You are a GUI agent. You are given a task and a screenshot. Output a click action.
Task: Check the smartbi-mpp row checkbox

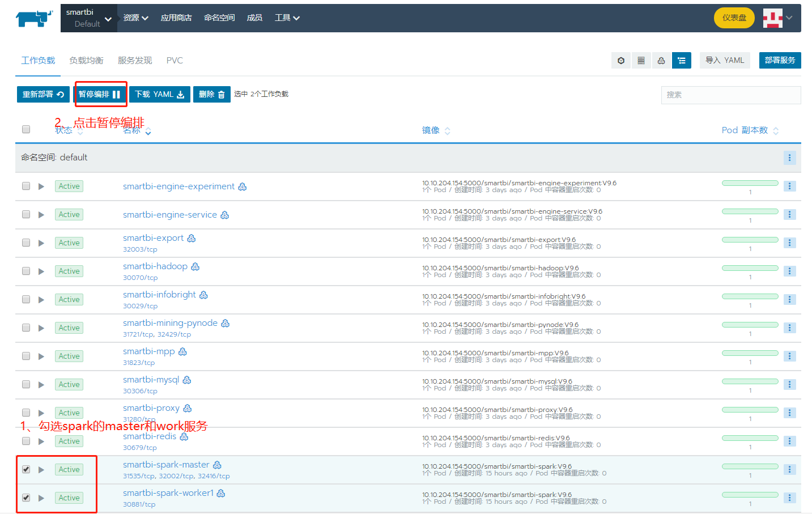(x=26, y=356)
